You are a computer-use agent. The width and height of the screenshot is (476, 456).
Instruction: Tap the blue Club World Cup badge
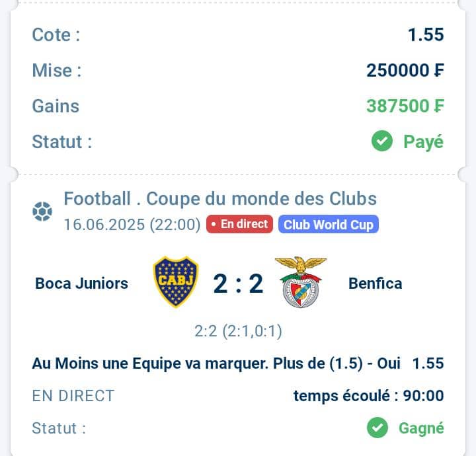click(329, 224)
